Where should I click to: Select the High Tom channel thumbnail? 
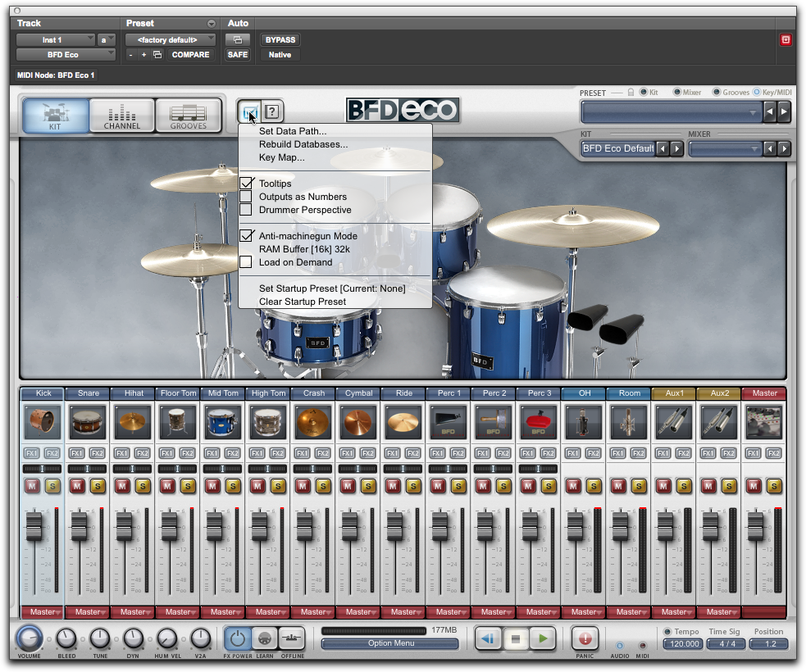[x=268, y=422]
